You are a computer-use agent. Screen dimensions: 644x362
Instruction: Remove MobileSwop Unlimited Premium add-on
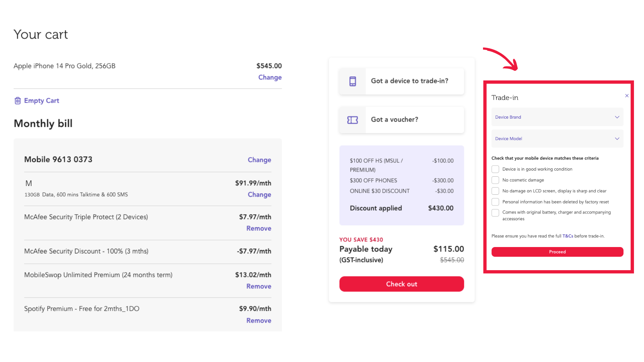click(x=259, y=286)
